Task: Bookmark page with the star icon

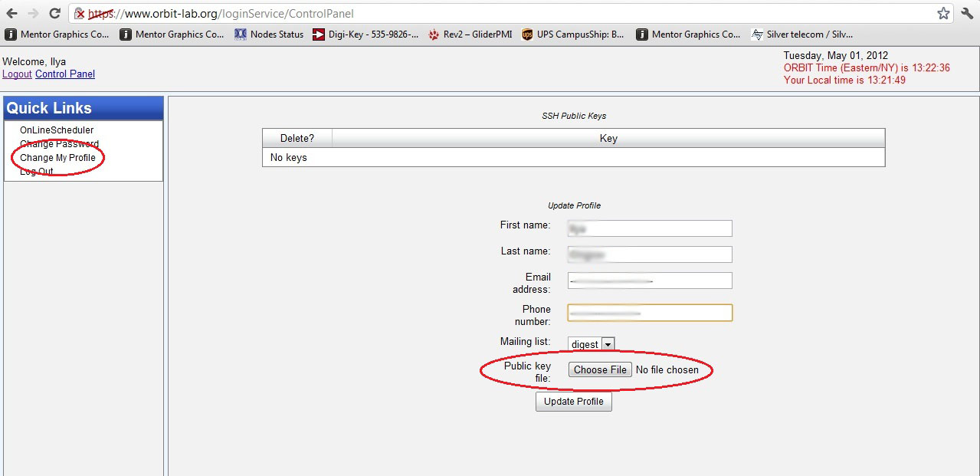Action: tap(943, 14)
